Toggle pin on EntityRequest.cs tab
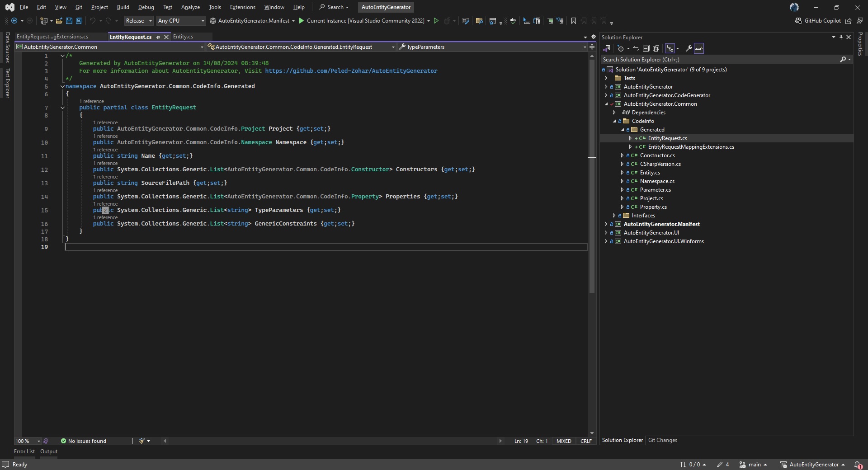The height and width of the screenshot is (470, 868). click(x=158, y=37)
